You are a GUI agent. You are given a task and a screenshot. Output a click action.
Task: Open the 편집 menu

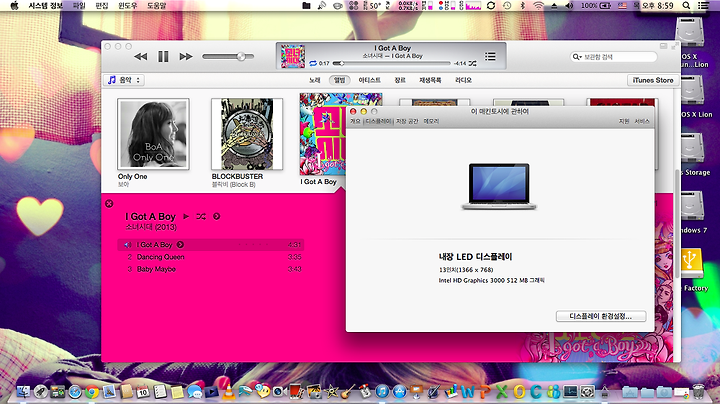tap(101, 6)
